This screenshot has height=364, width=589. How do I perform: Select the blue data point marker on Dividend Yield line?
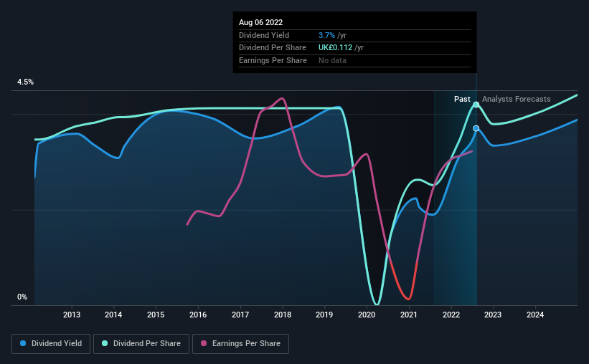476,128
